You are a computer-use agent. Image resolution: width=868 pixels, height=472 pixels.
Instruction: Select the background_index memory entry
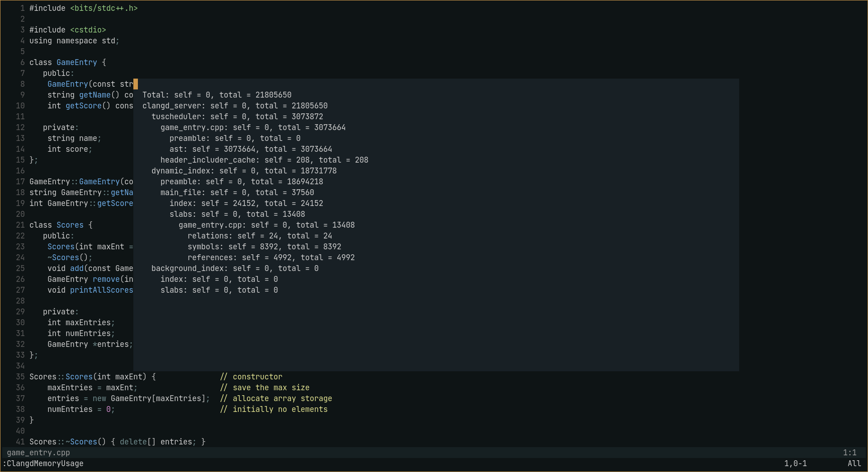pyautogui.click(x=235, y=268)
